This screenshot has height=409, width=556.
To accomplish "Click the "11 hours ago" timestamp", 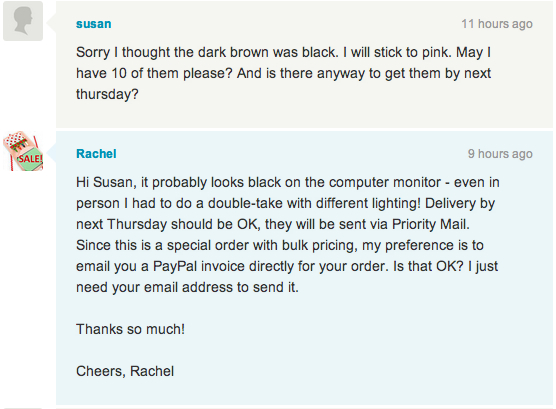I will (x=497, y=24).
